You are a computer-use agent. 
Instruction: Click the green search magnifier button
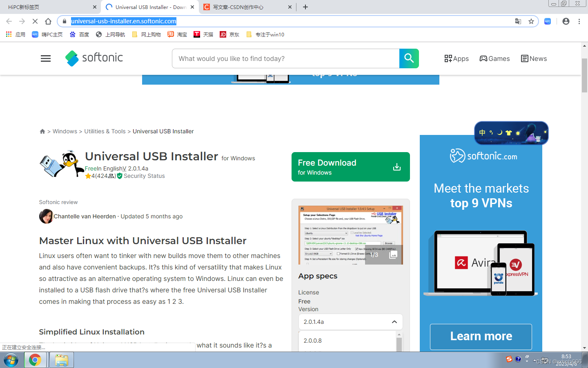click(409, 58)
